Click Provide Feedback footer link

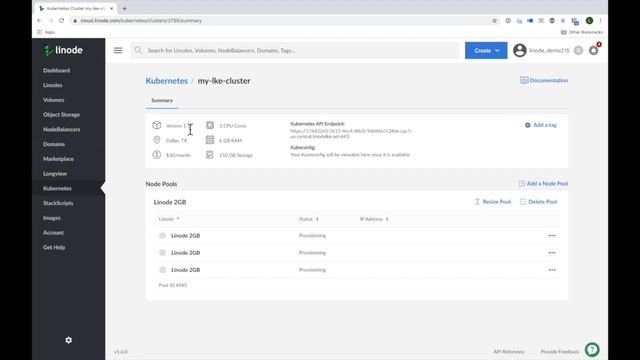560,351
